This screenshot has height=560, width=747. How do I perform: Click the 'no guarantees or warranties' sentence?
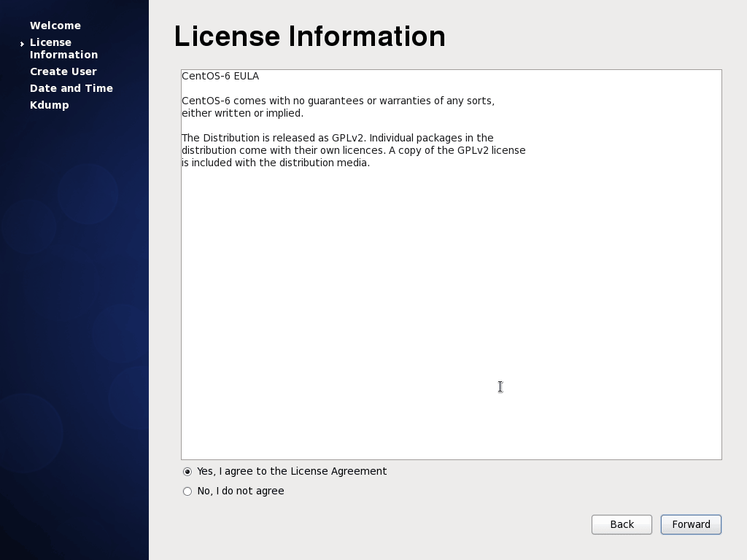[x=338, y=101]
